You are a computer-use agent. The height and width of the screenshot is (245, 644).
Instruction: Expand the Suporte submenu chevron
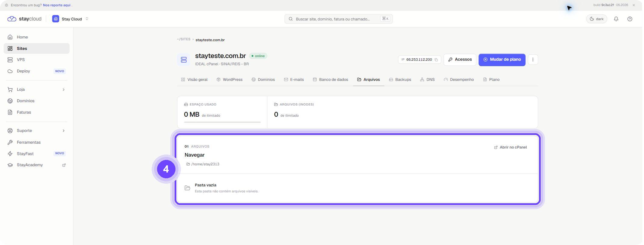(63, 131)
